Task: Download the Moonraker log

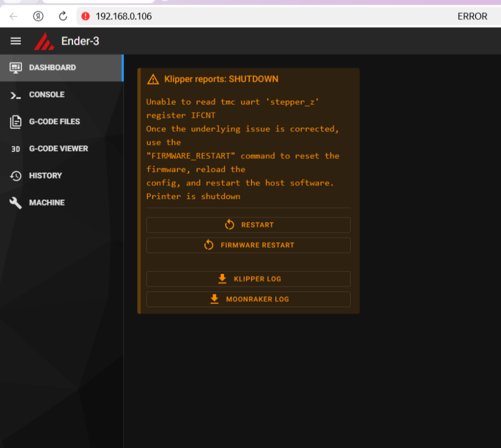Action: [248, 299]
